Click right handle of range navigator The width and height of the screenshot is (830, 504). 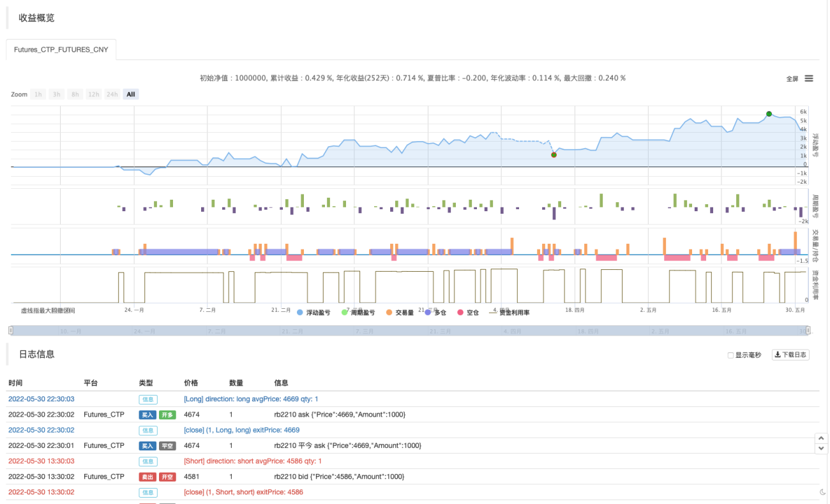(x=808, y=330)
